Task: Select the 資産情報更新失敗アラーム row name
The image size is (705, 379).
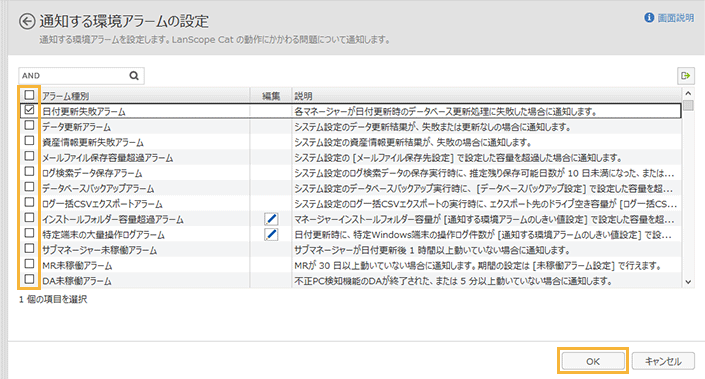Action: [93, 143]
